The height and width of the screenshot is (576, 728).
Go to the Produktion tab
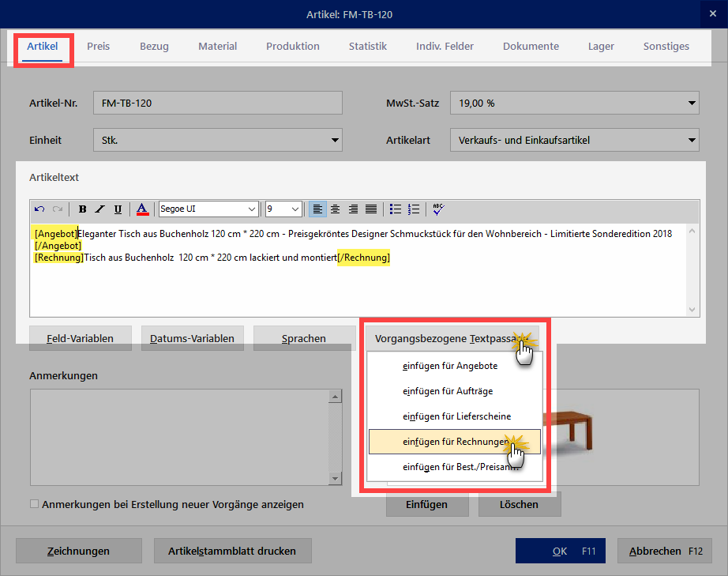tap(292, 47)
